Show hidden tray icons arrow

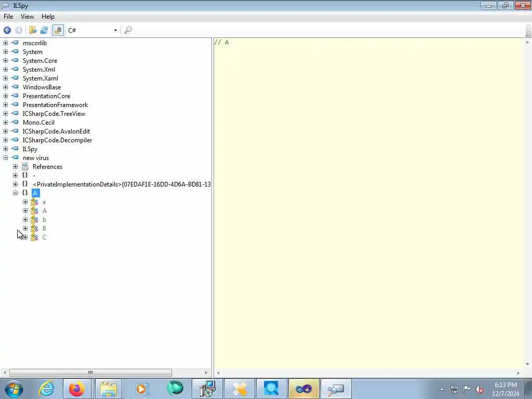442,390
